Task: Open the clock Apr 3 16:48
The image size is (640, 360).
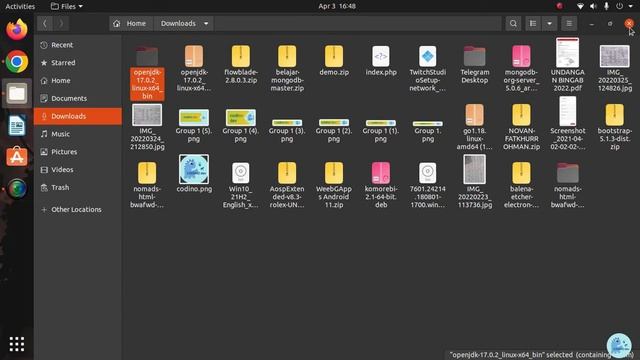Action: click(337, 6)
